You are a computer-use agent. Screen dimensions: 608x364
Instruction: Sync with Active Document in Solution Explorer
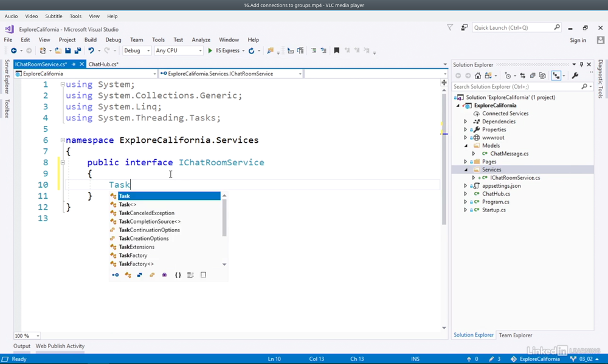click(x=523, y=76)
